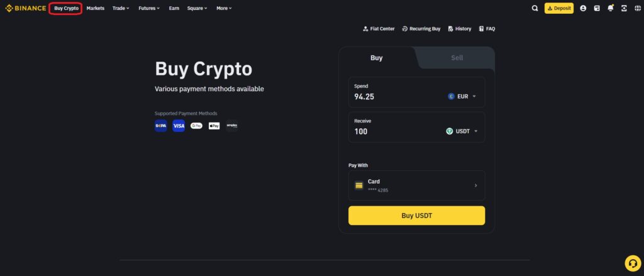Open the Trade menu dropdown

121,8
